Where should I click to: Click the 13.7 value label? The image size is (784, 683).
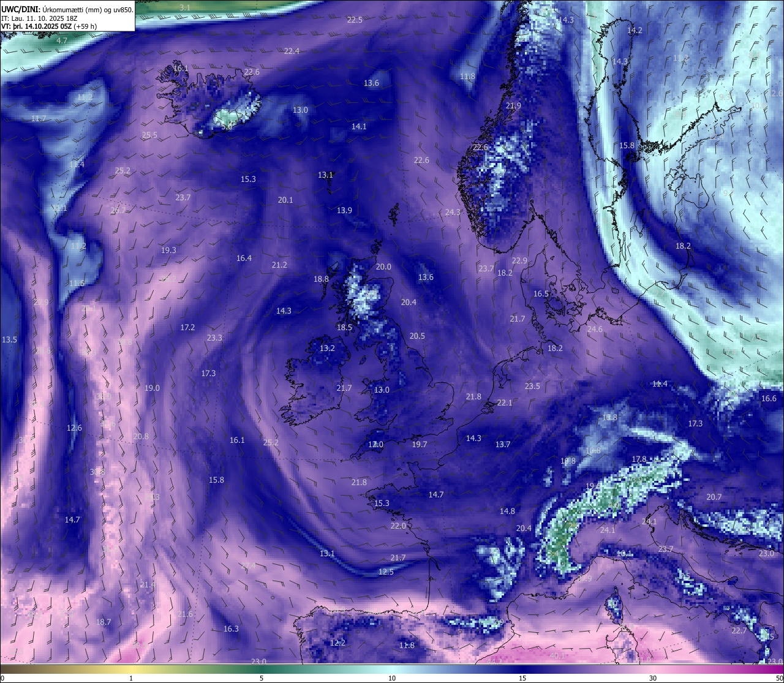502,445
